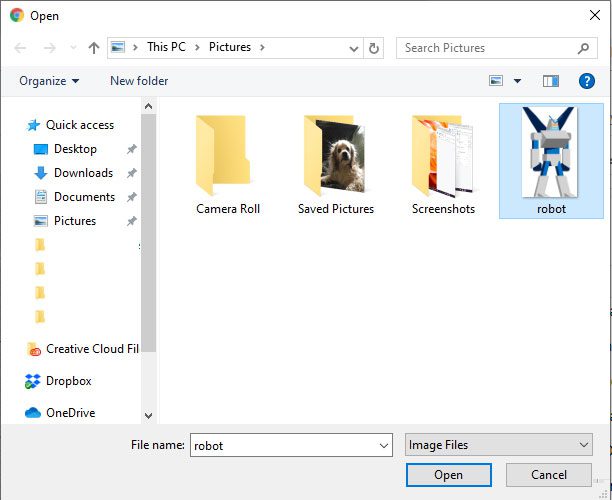Click the Creative Cloud folder icon

click(34, 349)
